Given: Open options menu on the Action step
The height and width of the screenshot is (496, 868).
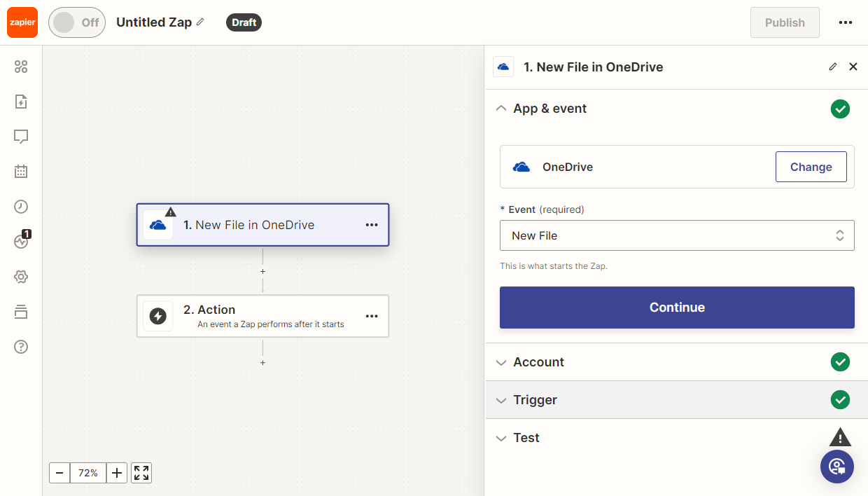Looking at the screenshot, I should point(372,317).
